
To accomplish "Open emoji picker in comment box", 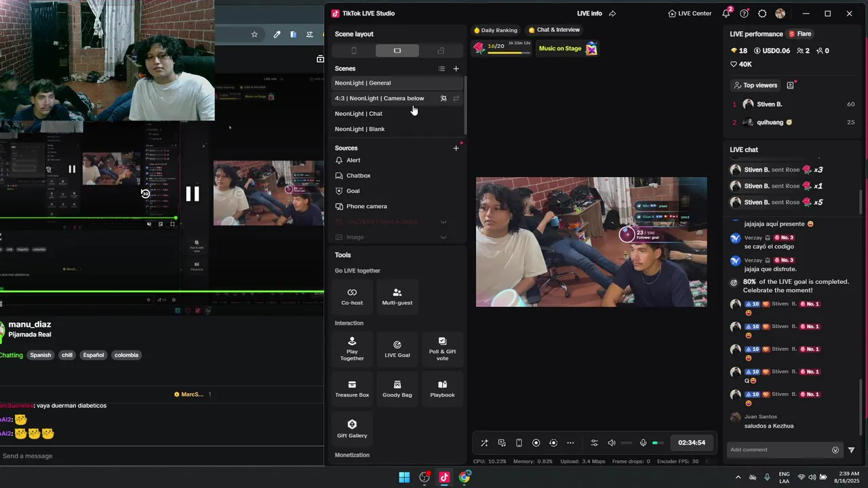I will 835,449.
